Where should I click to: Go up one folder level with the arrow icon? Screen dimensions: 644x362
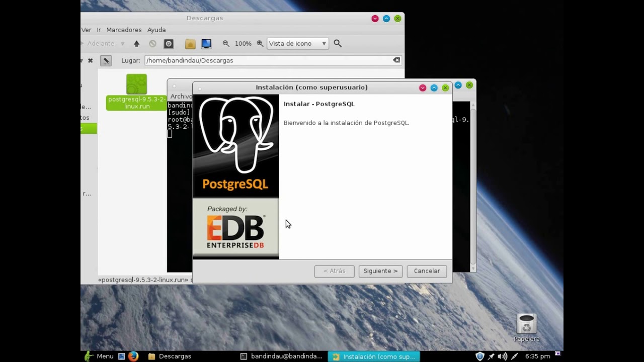pyautogui.click(x=136, y=44)
